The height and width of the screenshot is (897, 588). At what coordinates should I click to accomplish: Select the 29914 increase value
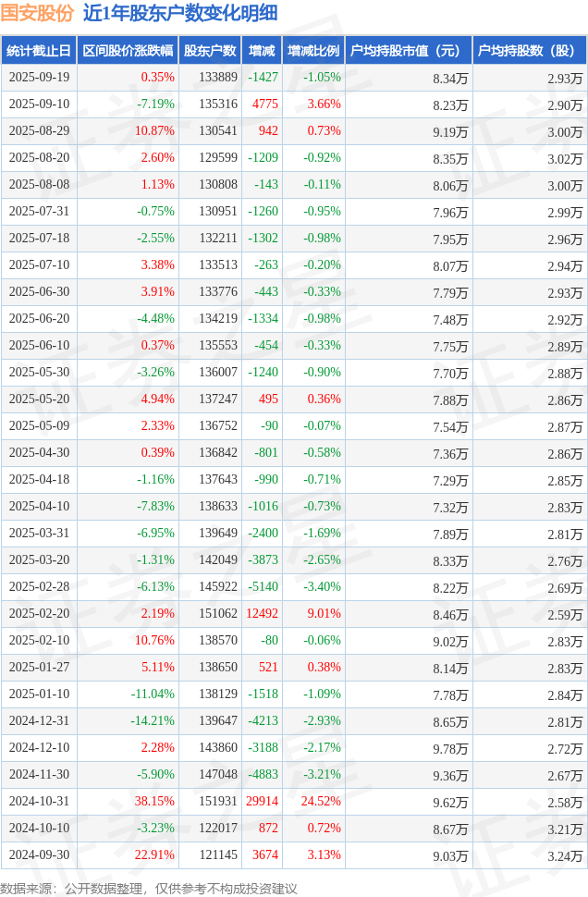pyautogui.click(x=263, y=802)
